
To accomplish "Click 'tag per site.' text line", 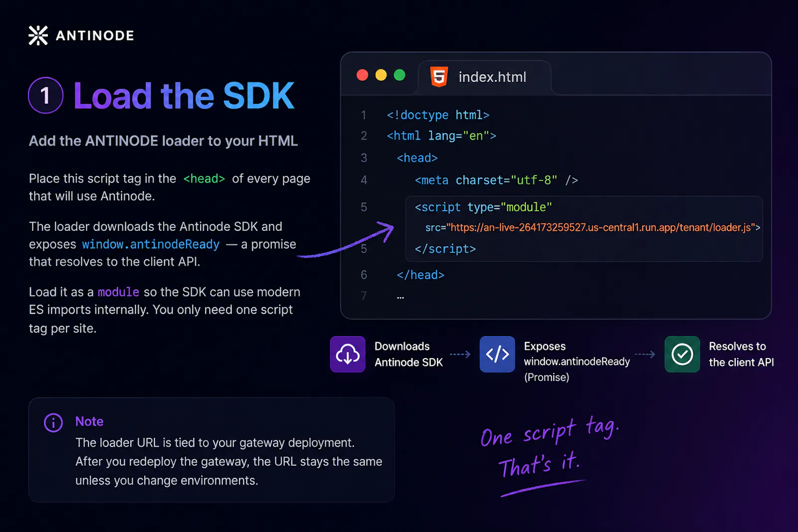I will [63, 329].
